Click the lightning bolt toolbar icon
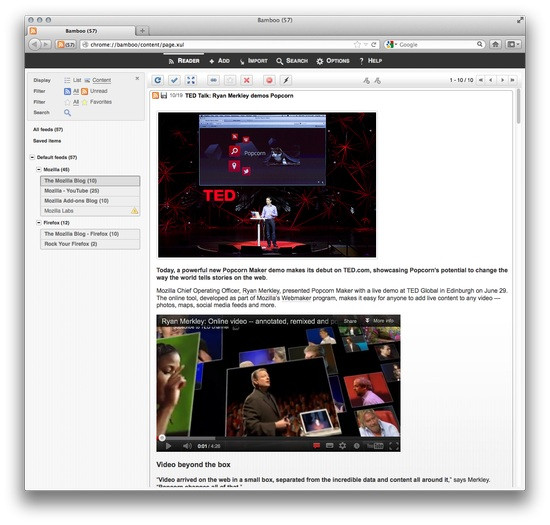Screen dimensions: 550x525 pyautogui.click(x=286, y=80)
